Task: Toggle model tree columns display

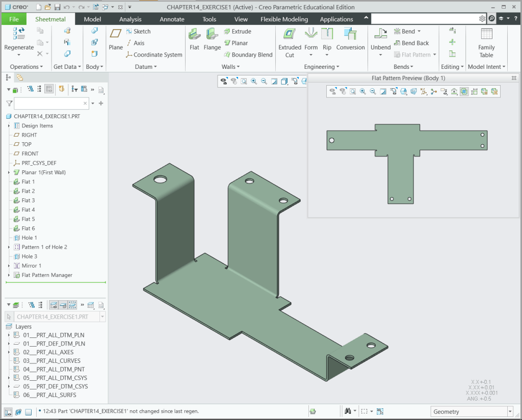Action: point(49,89)
